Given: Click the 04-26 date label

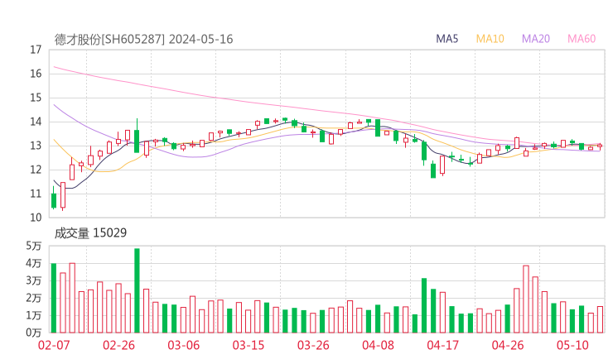Looking at the screenshot, I should tap(508, 345).
